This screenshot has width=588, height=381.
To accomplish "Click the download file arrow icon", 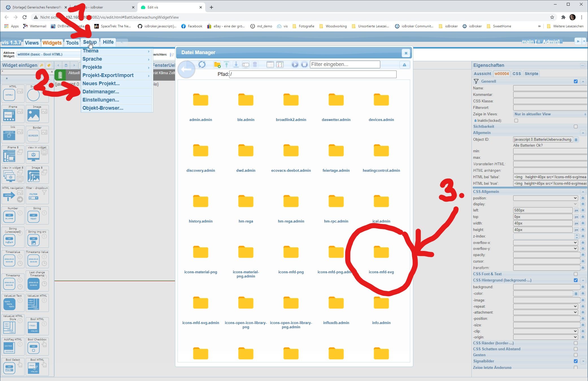I will [x=236, y=65].
